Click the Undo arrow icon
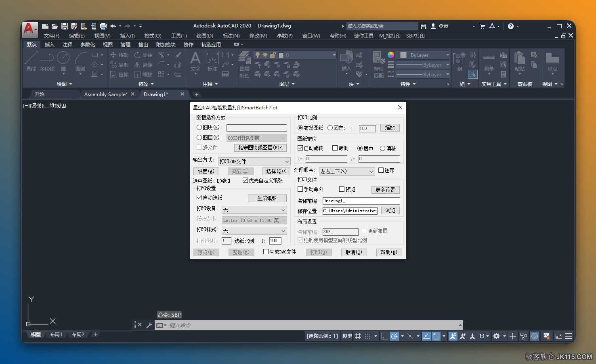Screen dimensions: 596x364 [113, 26]
